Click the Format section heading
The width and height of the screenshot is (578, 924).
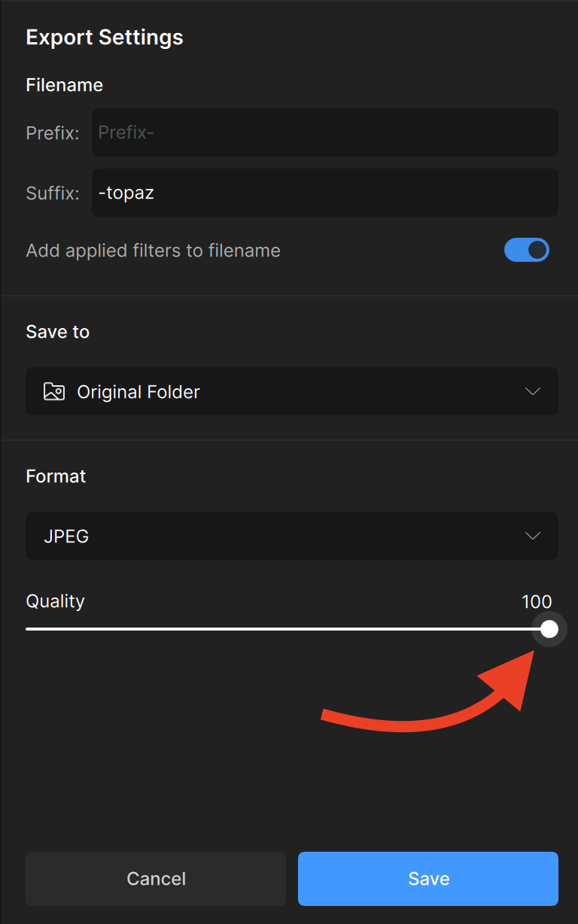click(x=56, y=476)
